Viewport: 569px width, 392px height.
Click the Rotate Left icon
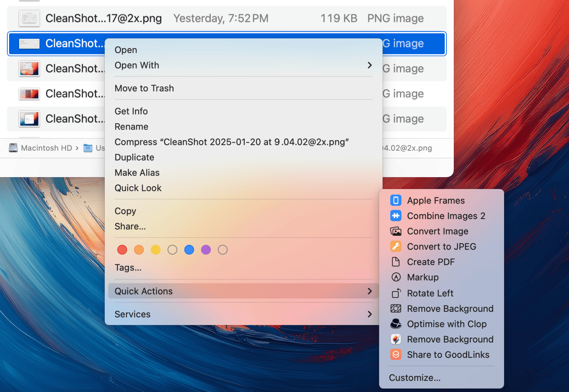(396, 293)
